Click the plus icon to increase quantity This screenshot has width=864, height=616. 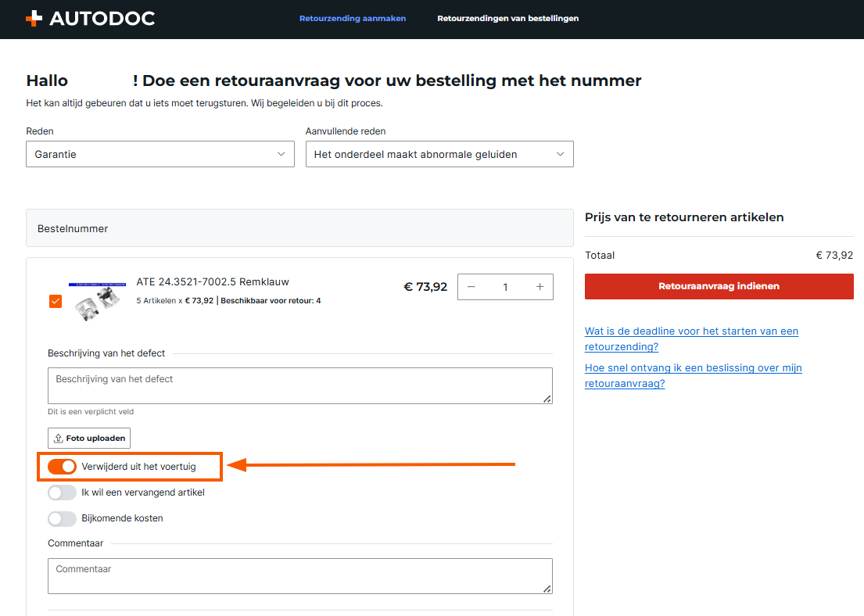540,287
